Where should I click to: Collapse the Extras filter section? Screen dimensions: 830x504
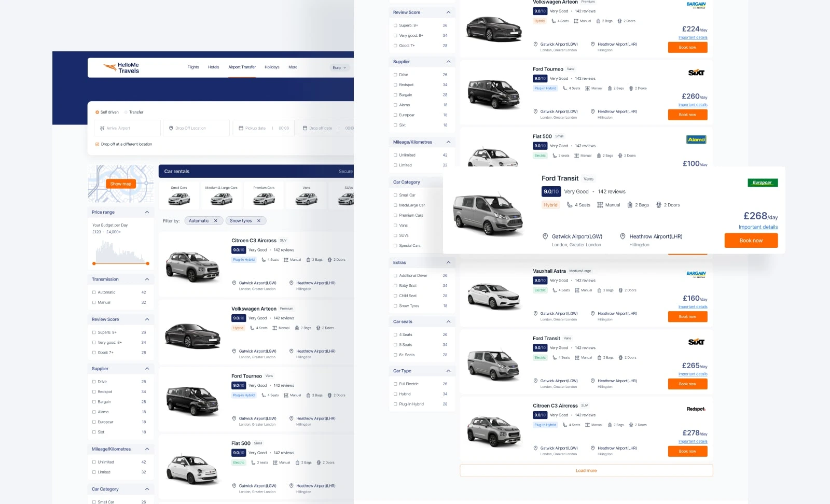click(x=448, y=263)
